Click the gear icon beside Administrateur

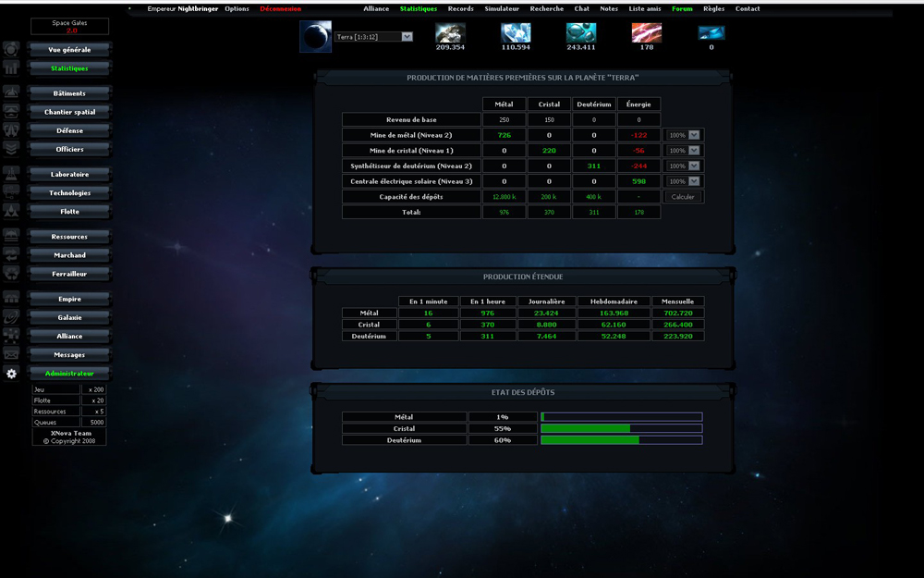click(x=11, y=374)
